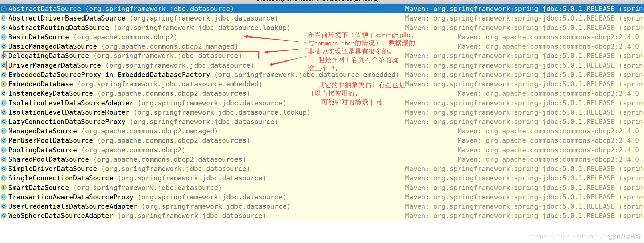Screen dimensions: 644x243
Task: Pick BasicManagedDataSource implementation
Action: pos(322,46)
